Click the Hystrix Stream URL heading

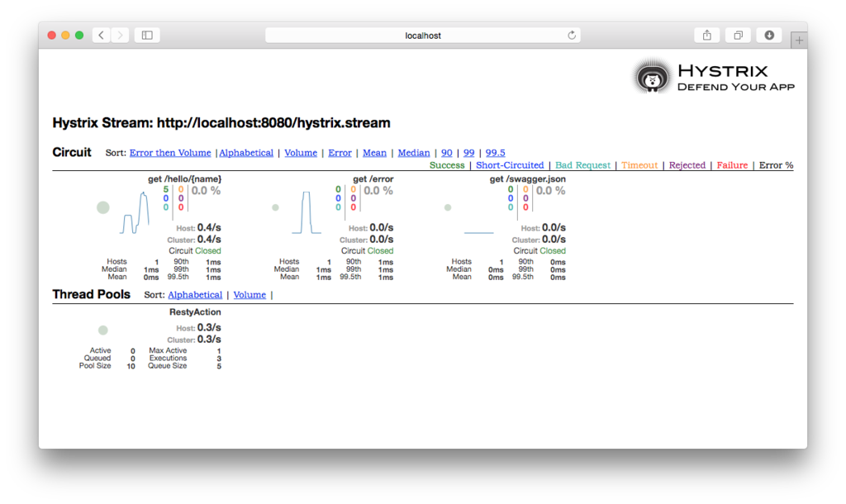(x=221, y=122)
